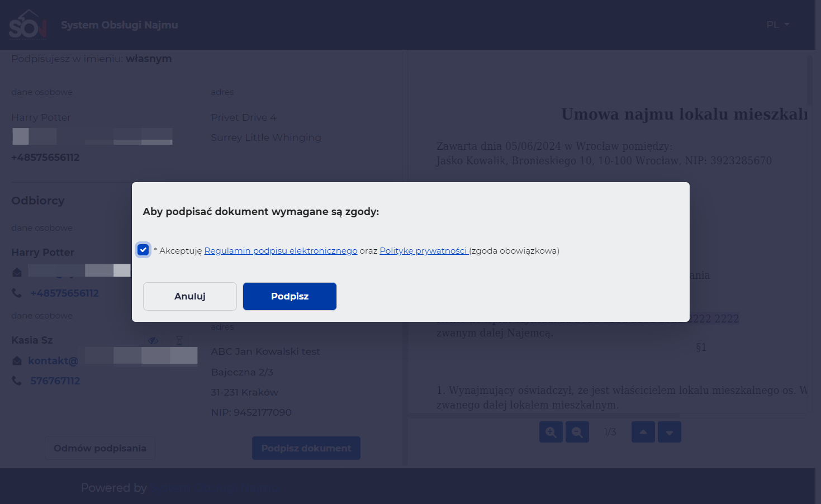Screen dimensions: 821x504
Task: Uncheck the terms acceptance checkbox
Action: 143,250
